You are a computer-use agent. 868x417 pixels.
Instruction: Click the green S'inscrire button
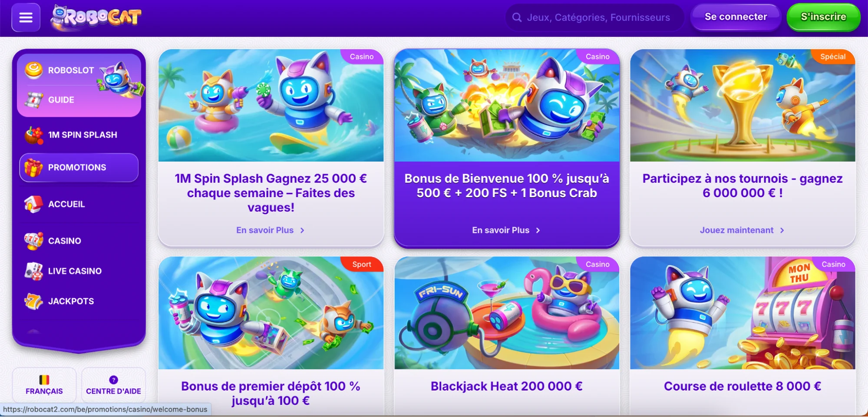point(823,17)
